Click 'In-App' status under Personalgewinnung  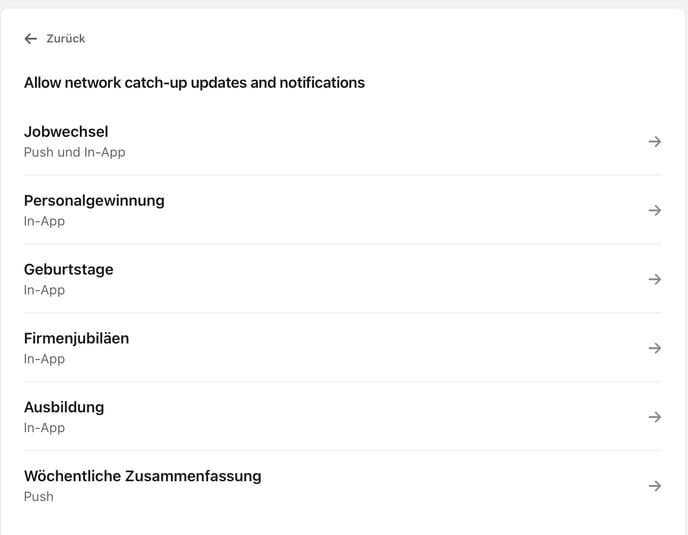[x=44, y=221]
